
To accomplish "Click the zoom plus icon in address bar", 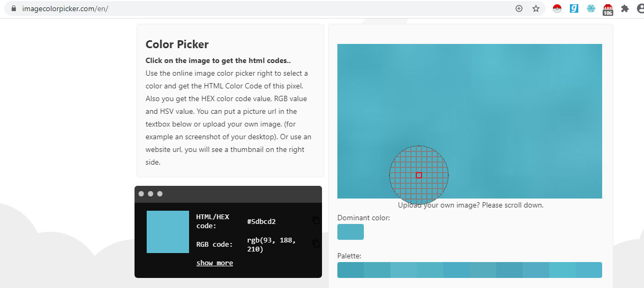I will (x=519, y=8).
